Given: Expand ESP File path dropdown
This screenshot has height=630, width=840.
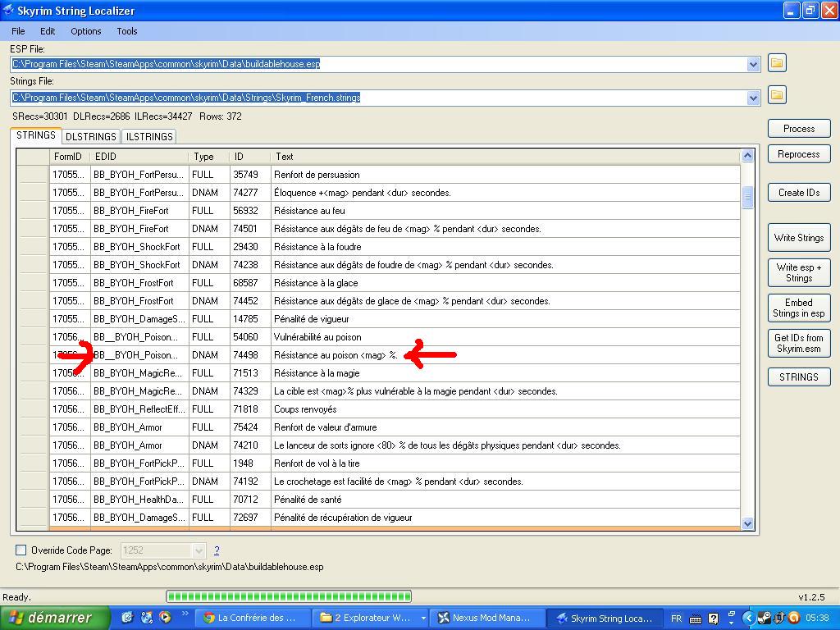Looking at the screenshot, I should pyautogui.click(x=753, y=64).
